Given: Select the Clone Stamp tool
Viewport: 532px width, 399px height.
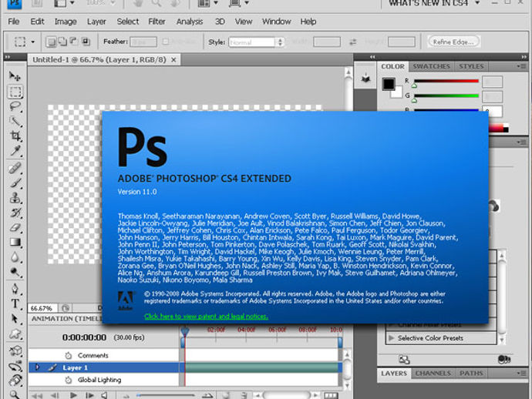Looking at the screenshot, I should pos(15,198).
